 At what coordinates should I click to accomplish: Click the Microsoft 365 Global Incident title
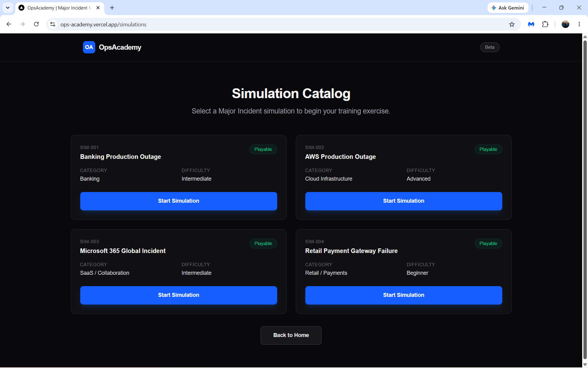click(x=123, y=251)
